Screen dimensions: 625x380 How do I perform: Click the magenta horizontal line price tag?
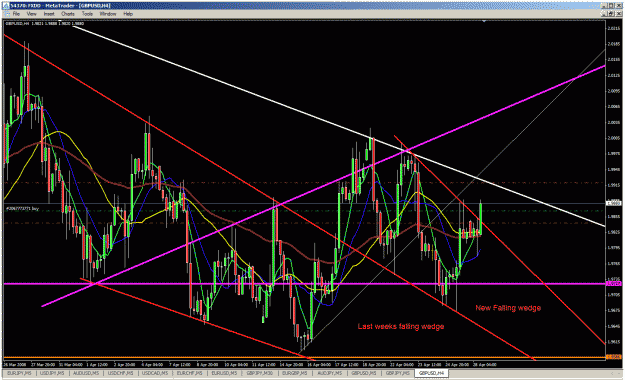[613, 284]
